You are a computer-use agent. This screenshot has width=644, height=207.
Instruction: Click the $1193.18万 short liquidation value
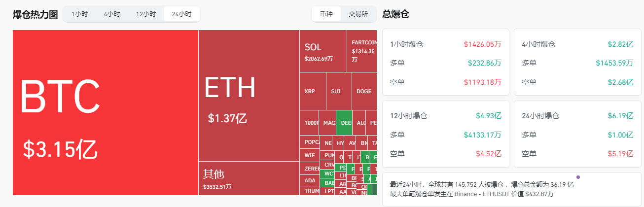click(483, 82)
